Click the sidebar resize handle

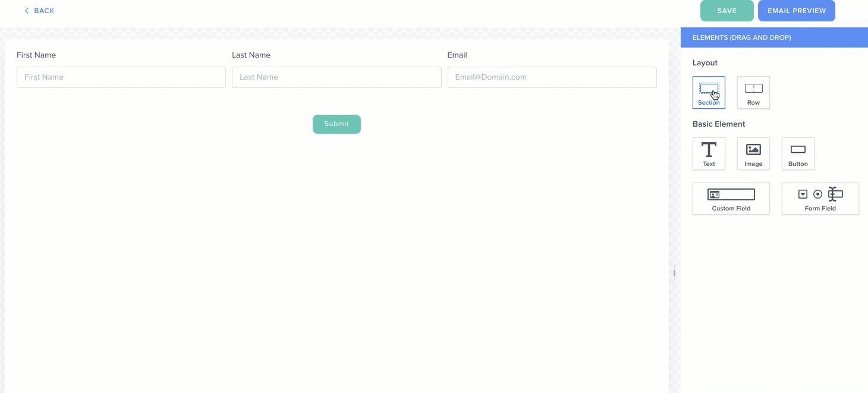[674, 273]
